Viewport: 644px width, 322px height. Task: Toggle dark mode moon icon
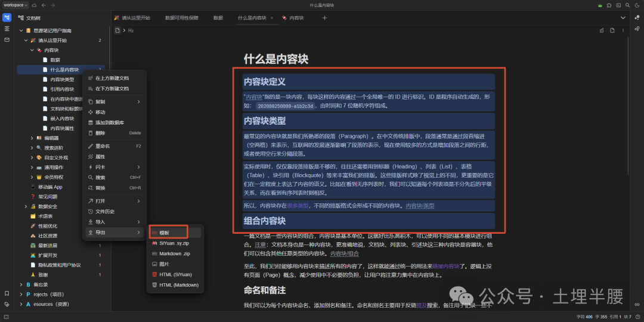(x=637, y=5)
